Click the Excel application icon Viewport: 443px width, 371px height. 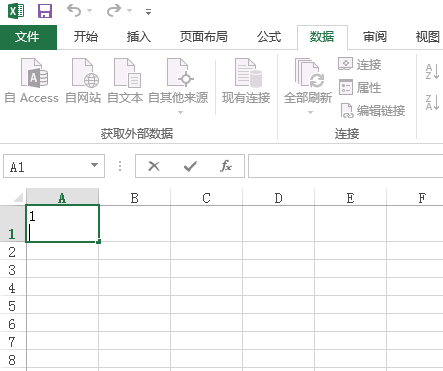point(16,11)
